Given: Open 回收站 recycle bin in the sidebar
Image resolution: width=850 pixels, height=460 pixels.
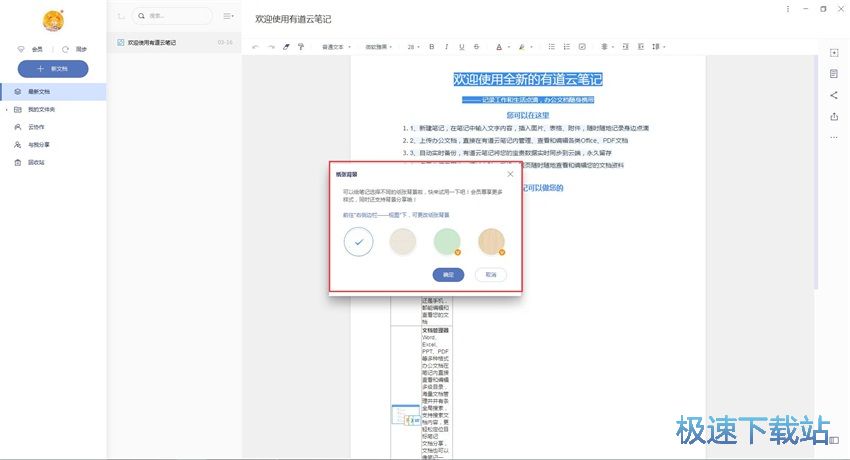Looking at the screenshot, I should pyautogui.click(x=53, y=163).
